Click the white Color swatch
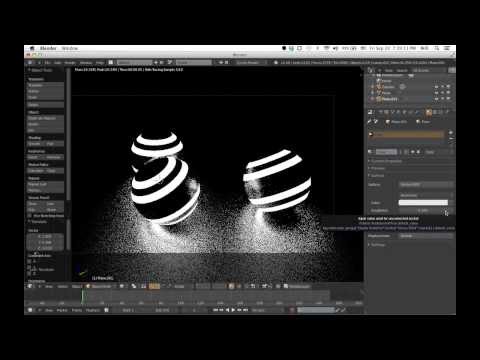Image resolution: width=480 pixels, height=360 pixels. (x=423, y=203)
